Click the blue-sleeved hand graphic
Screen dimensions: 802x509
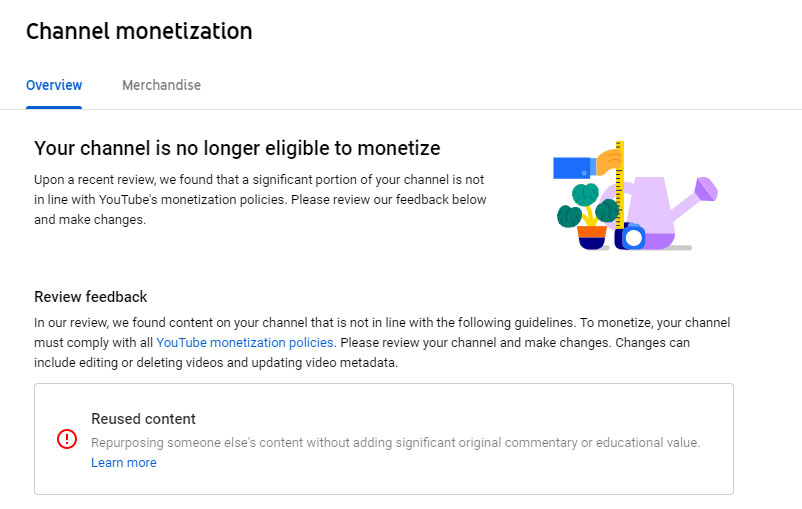[x=575, y=167]
